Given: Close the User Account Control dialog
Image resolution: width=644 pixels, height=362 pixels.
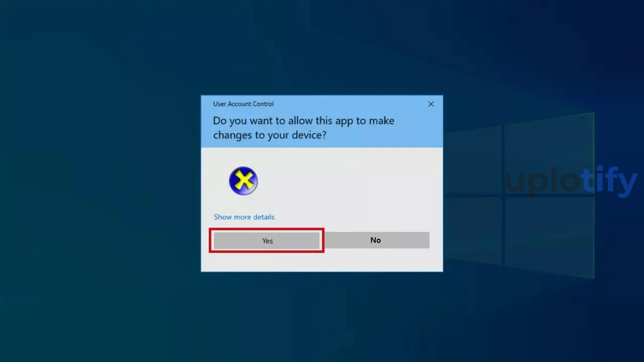Looking at the screenshot, I should click(x=431, y=104).
